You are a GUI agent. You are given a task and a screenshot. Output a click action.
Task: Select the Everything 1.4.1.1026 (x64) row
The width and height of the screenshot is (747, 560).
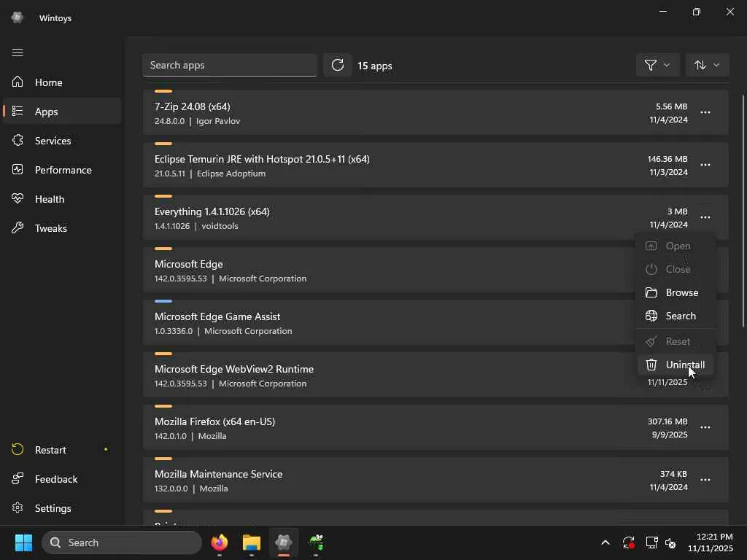[x=436, y=217]
